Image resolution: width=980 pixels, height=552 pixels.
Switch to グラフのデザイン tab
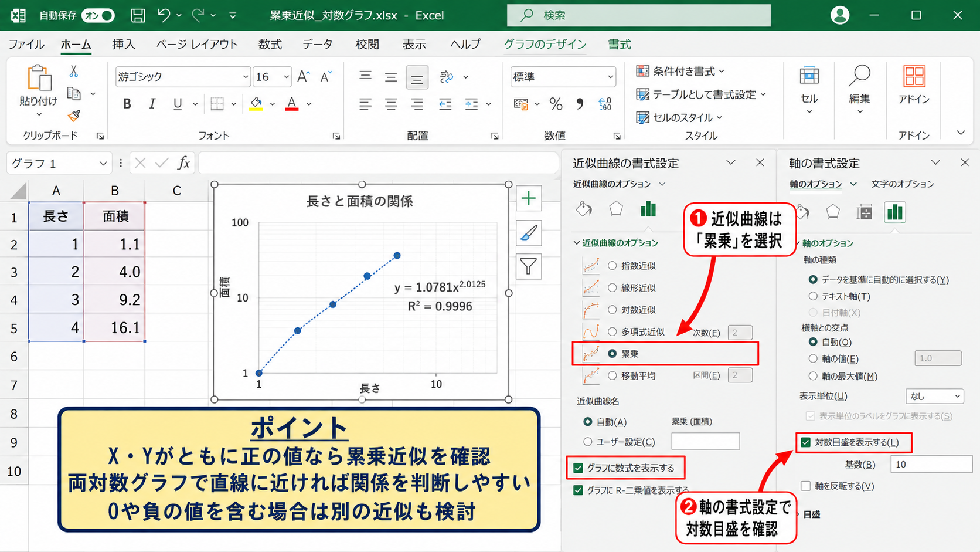point(545,45)
